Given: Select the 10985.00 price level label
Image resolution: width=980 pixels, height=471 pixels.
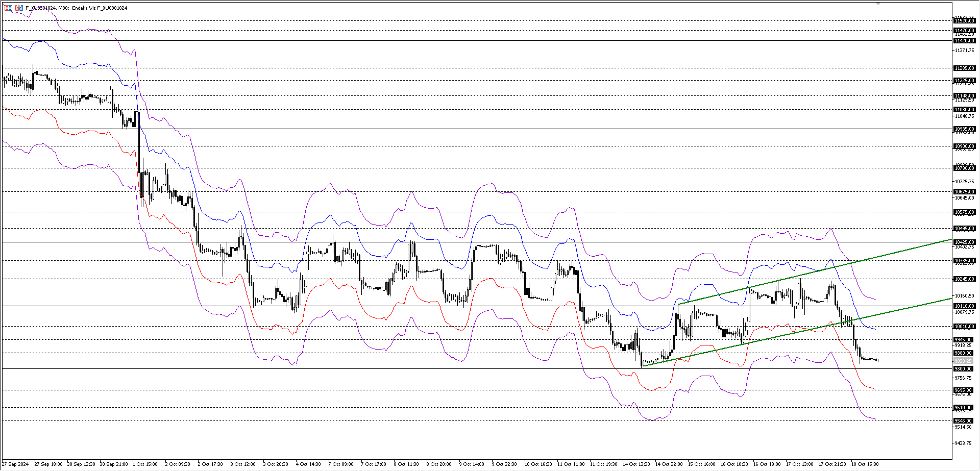Looking at the screenshot, I should (x=964, y=129).
